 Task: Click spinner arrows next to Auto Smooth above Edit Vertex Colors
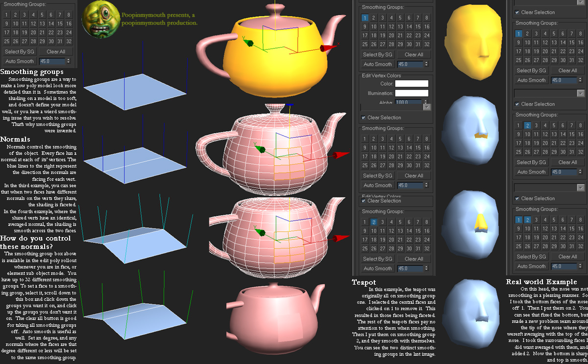(426, 64)
